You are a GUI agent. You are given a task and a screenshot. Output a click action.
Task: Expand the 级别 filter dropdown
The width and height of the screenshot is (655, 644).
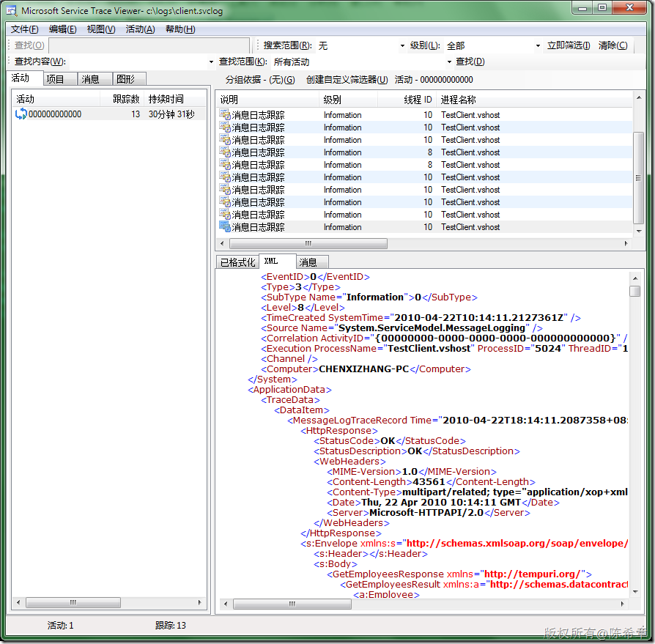tap(538, 45)
